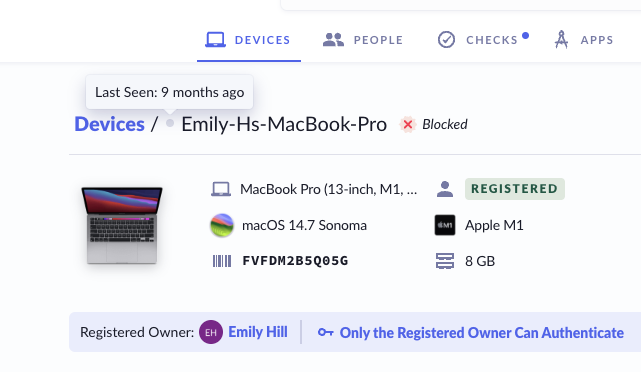Click the blue notification dot on Checks
The width and height of the screenshot is (641, 372).
pyautogui.click(x=525, y=36)
